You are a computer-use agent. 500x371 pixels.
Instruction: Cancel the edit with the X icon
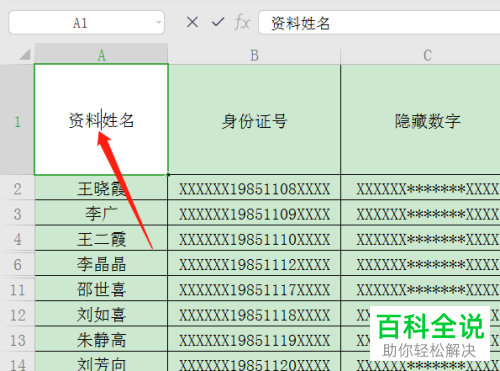[192, 22]
